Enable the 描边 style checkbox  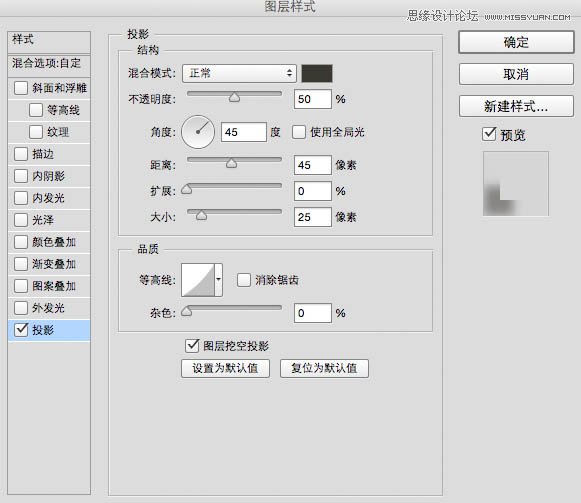(x=21, y=154)
